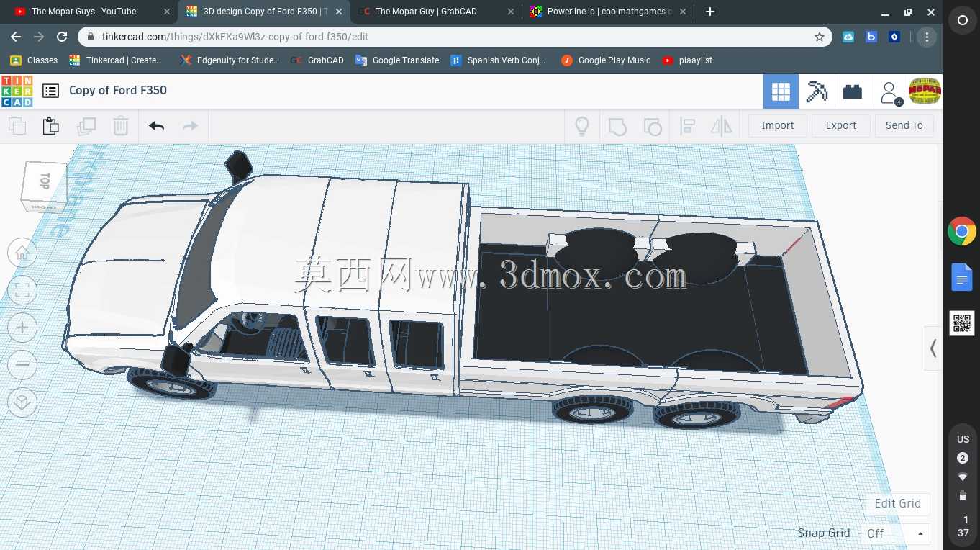Click the Delete trash icon
Screen dimensions: 980x550
click(121, 126)
